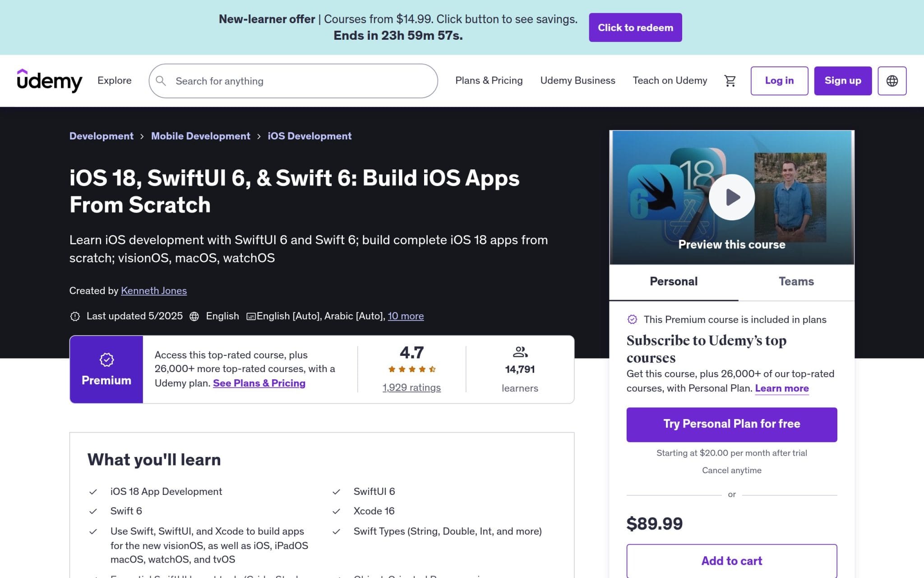The width and height of the screenshot is (924, 578).
Task: Click the Premium badge icon in banner
Action: point(106,359)
